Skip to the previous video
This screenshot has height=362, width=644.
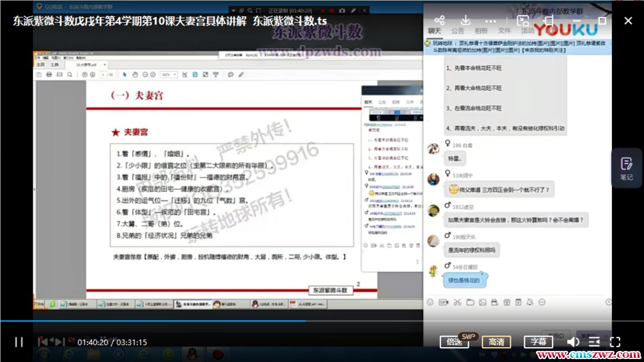coord(43,342)
